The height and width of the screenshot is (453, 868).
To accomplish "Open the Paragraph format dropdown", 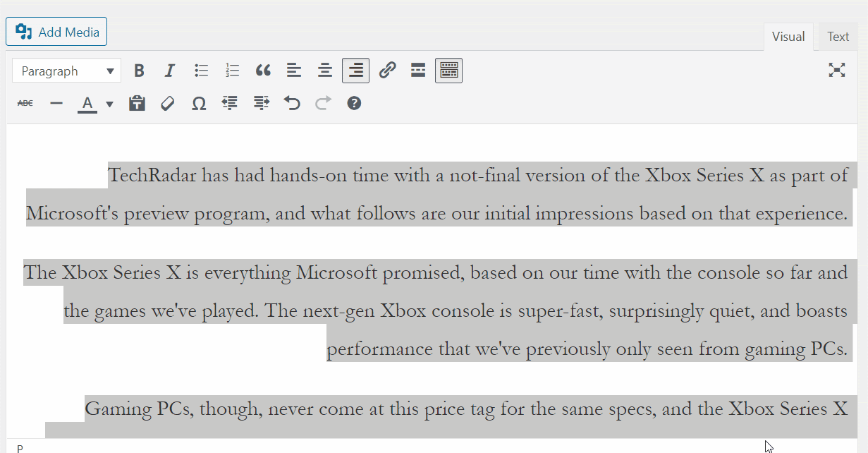I will 67,71.
